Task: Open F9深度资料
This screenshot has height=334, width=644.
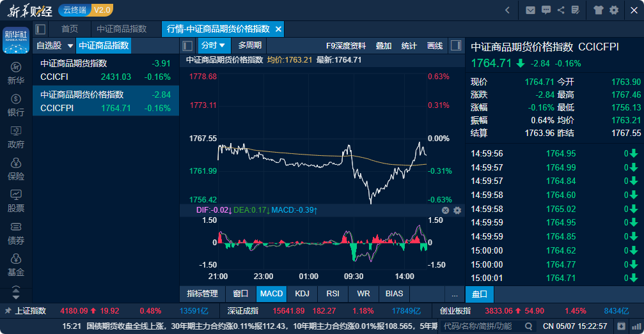Action: tap(345, 45)
